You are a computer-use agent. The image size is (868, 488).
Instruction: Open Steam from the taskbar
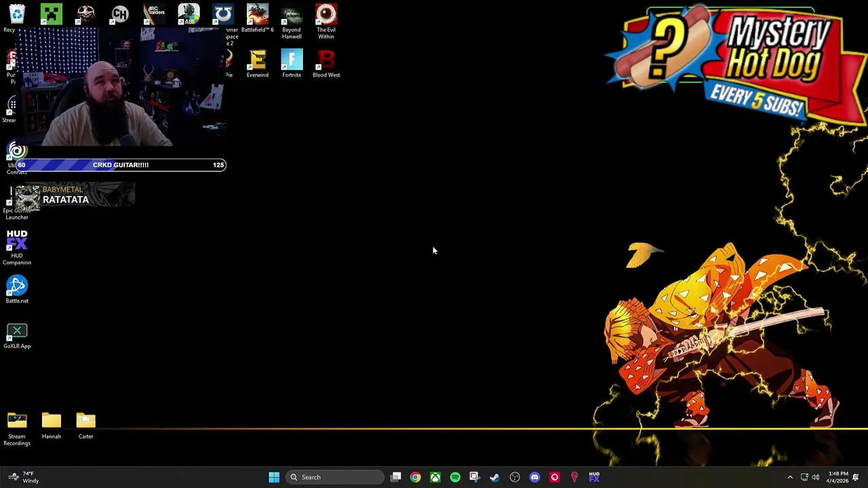pyautogui.click(x=494, y=477)
